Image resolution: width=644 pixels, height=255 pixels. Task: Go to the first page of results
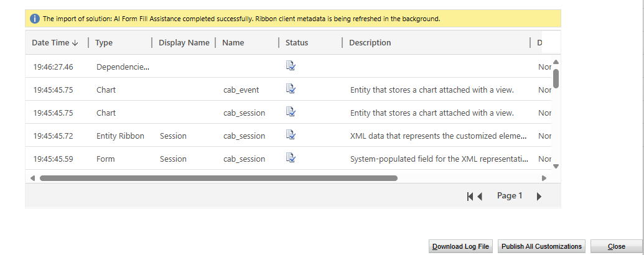click(x=470, y=197)
